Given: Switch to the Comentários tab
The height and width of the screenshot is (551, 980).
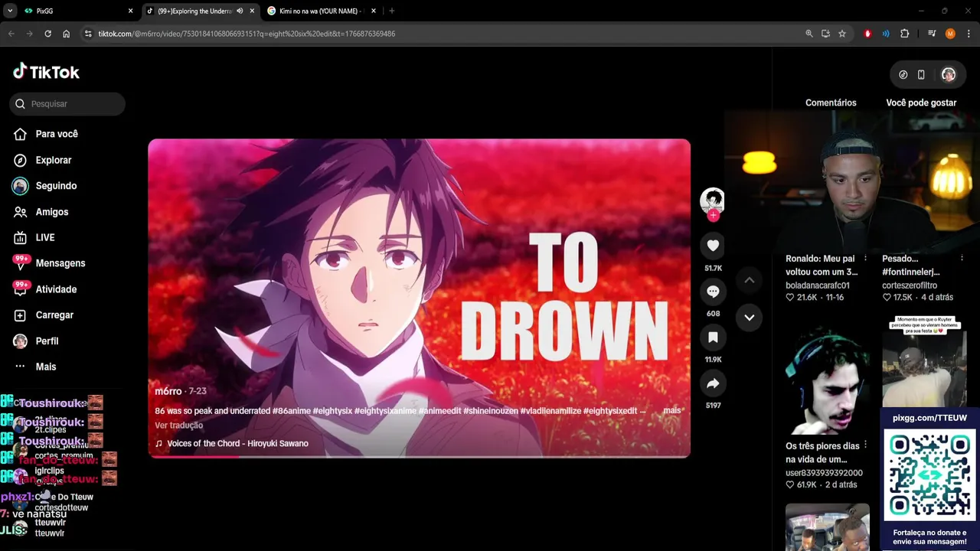Looking at the screenshot, I should click(831, 103).
